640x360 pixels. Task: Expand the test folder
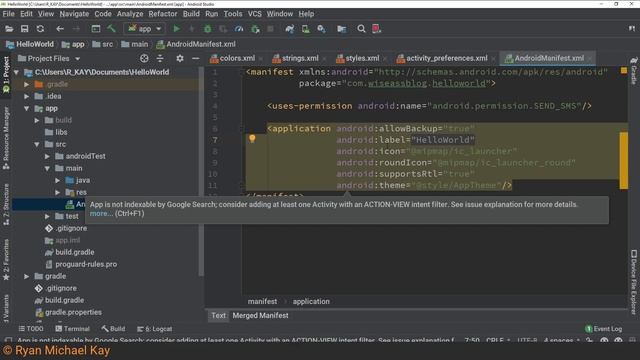(x=47, y=216)
